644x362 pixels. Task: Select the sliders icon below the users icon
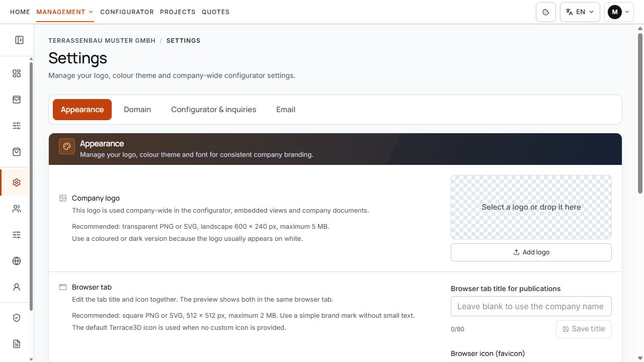(17, 235)
